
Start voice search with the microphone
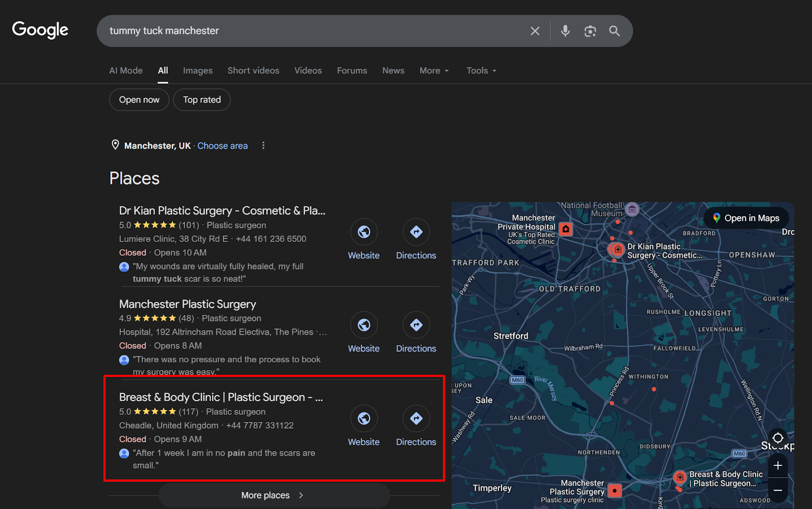click(x=565, y=31)
